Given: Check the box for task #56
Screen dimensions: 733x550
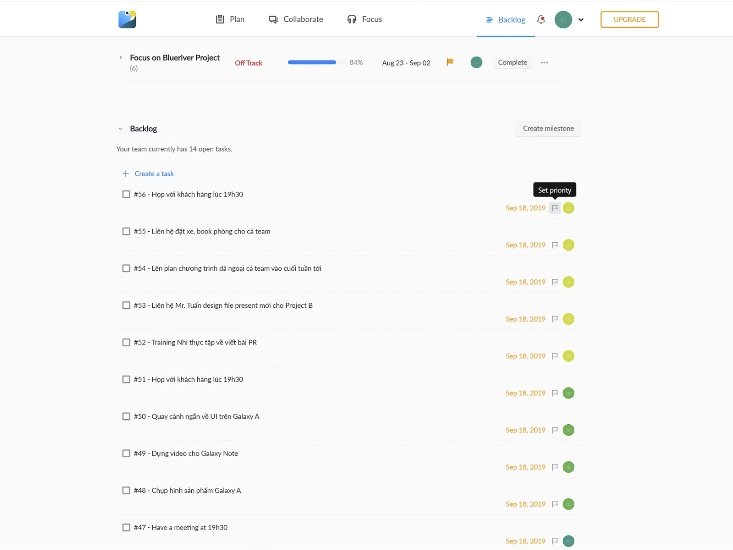Looking at the screenshot, I should [126, 194].
